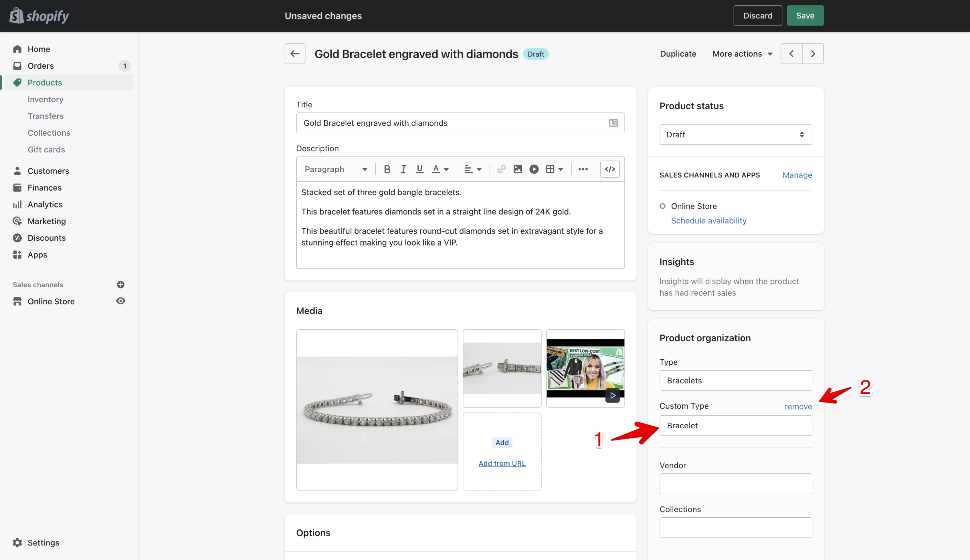Discard unsaved changes
The height and width of the screenshot is (560, 970).
click(x=757, y=15)
